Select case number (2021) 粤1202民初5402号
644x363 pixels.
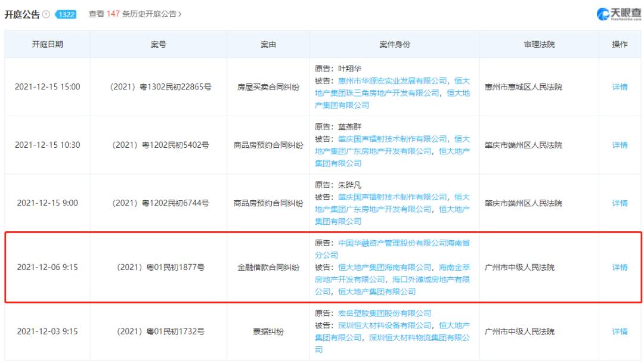pos(160,145)
